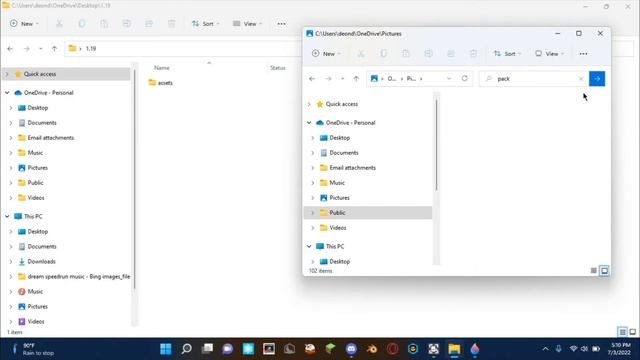Click the Copy icon in Pictures window toolbar
Screen dimensions: 640x360
pyautogui.click(x=383, y=53)
